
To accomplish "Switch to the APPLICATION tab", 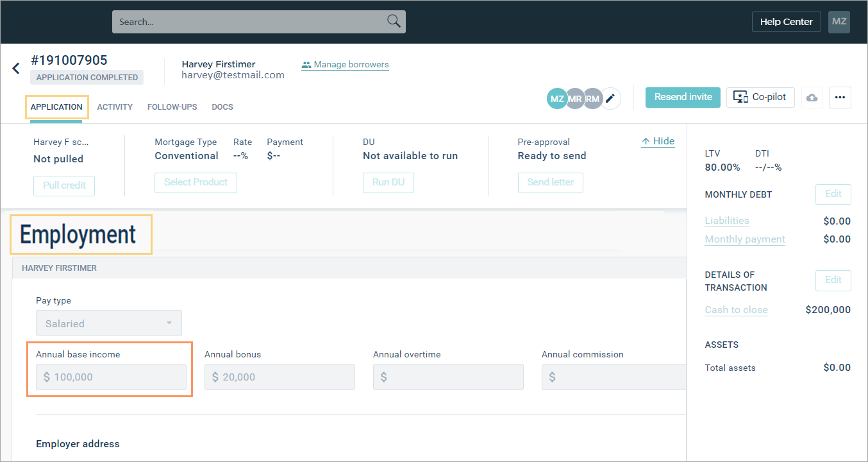I will point(56,107).
